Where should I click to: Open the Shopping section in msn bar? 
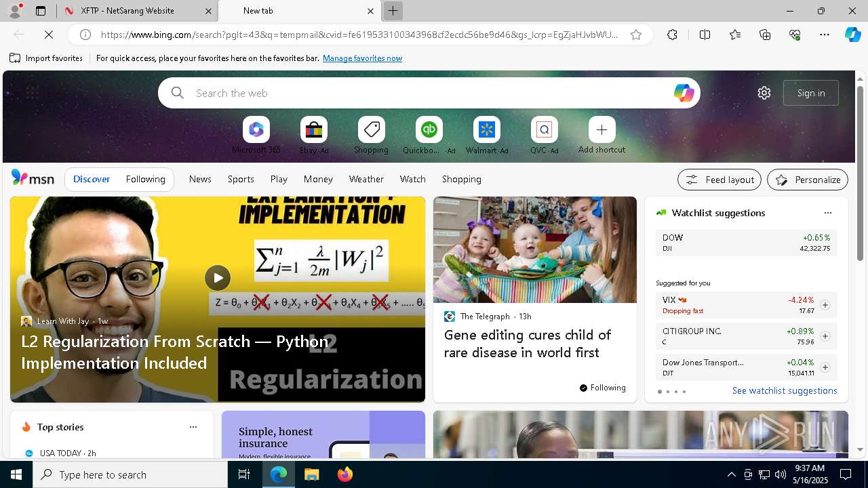[x=462, y=179]
